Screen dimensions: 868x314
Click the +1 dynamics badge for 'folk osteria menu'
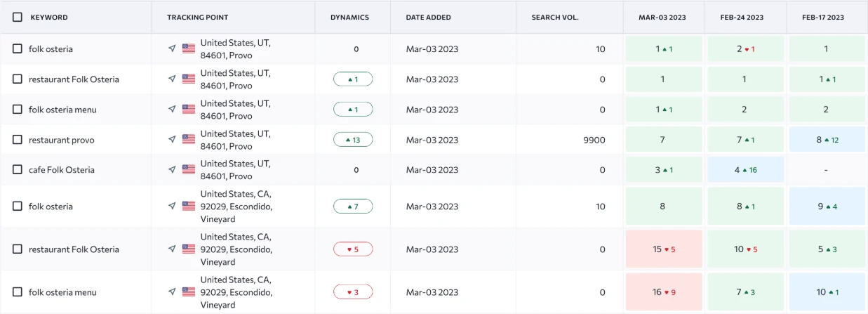click(x=353, y=110)
